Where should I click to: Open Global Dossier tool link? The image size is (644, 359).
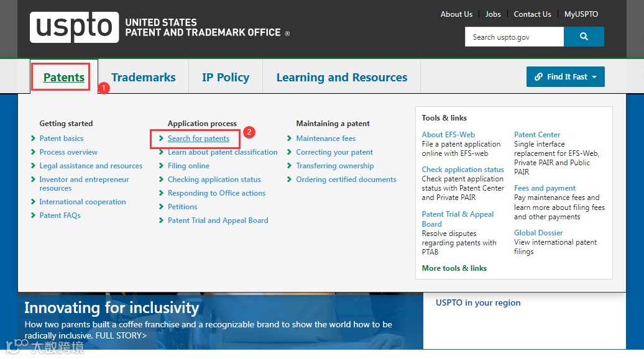538,233
